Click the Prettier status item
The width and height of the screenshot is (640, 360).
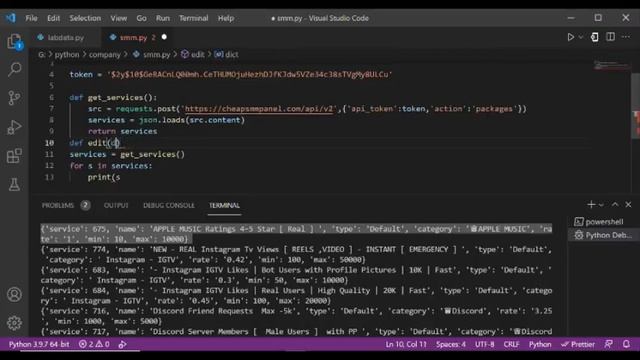pos(578,344)
